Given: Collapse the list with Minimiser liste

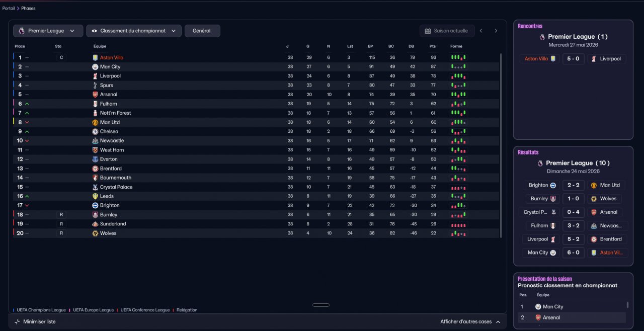Looking at the screenshot, I should (35, 322).
